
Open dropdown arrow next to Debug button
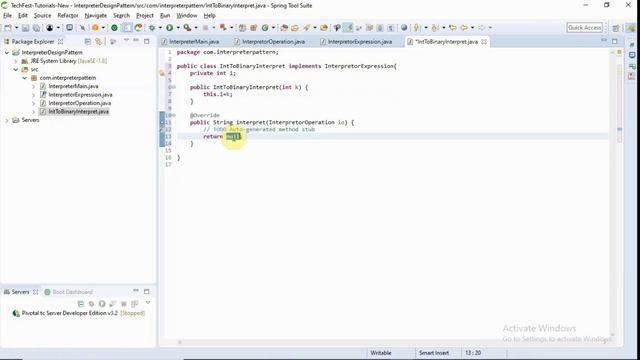pyautogui.click(x=160, y=28)
